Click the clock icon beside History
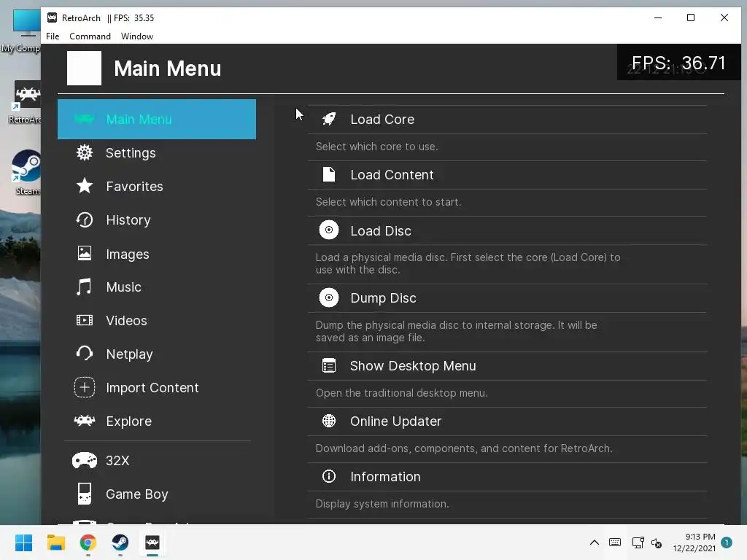This screenshot has width=747, height=560. tap(85, 219)
